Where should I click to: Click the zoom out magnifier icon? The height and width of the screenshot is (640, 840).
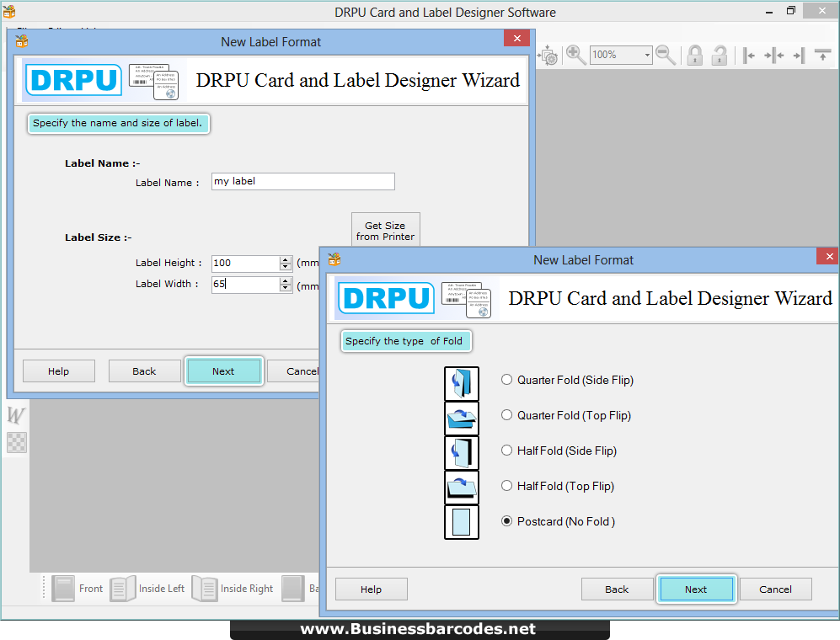(x=666, y=55)
